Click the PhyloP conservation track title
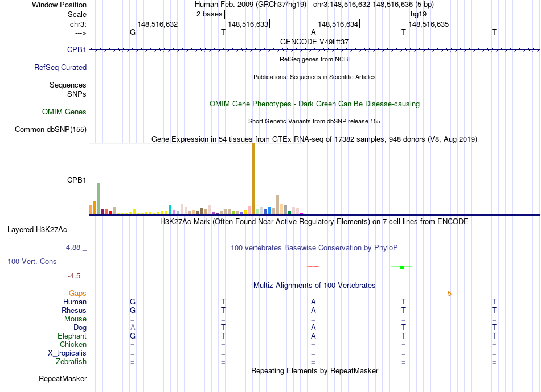 [x=314, y=247]
